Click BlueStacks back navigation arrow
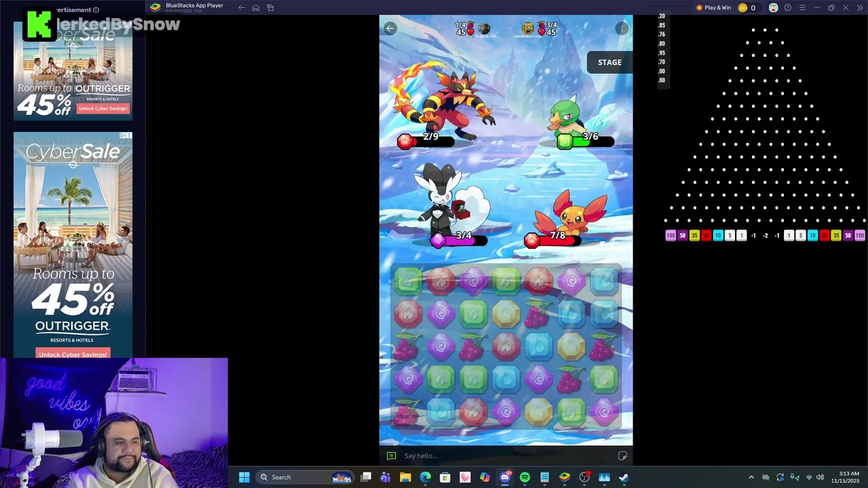868x488 pixels. pos(241,7)
